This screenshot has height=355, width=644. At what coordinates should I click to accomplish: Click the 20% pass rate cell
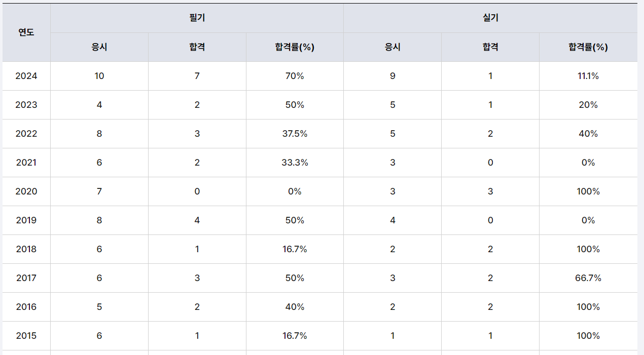coord(588,105)
